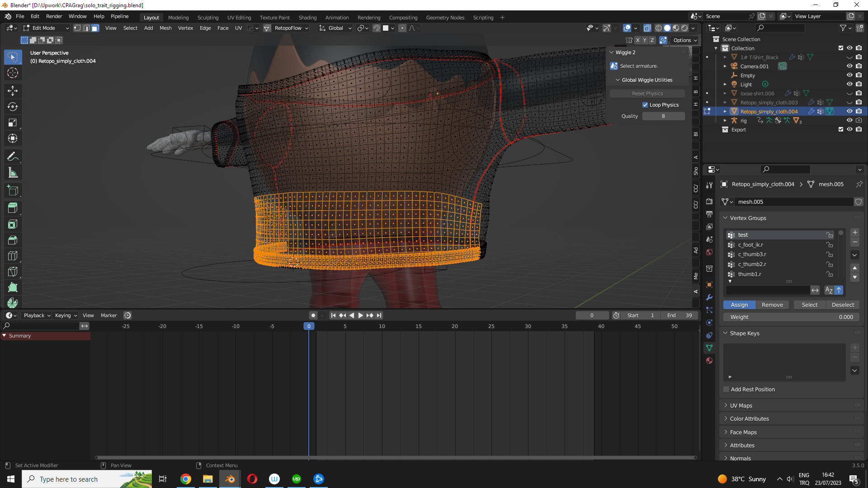Switch to the Sculpting workspace tab
Viewport: 868px width, 488px height.
click(208, 18)
